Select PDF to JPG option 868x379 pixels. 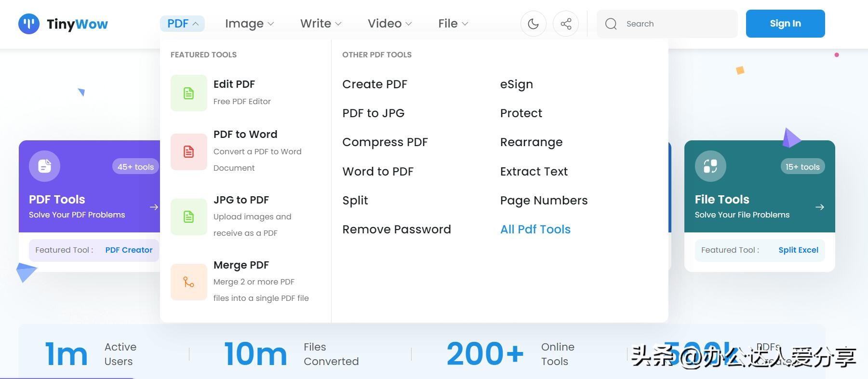pos(373,113)
